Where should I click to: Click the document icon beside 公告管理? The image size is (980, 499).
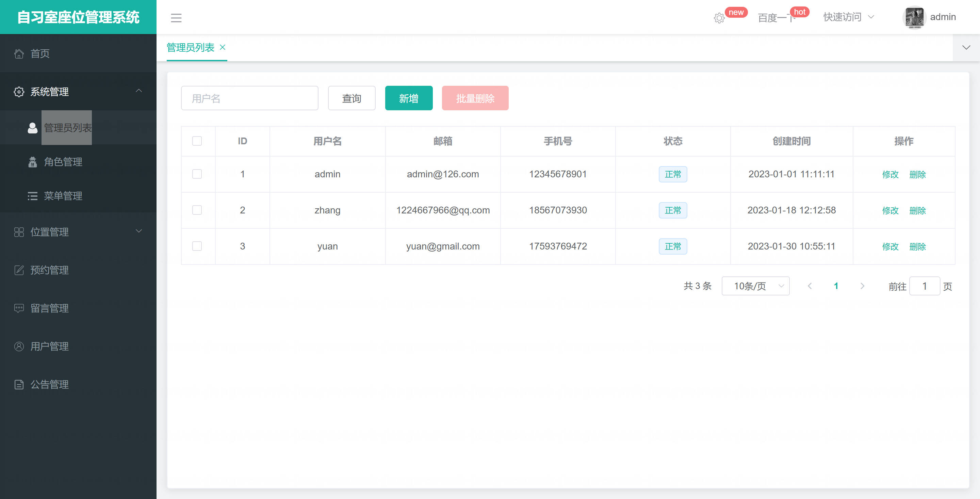[19, 384]
